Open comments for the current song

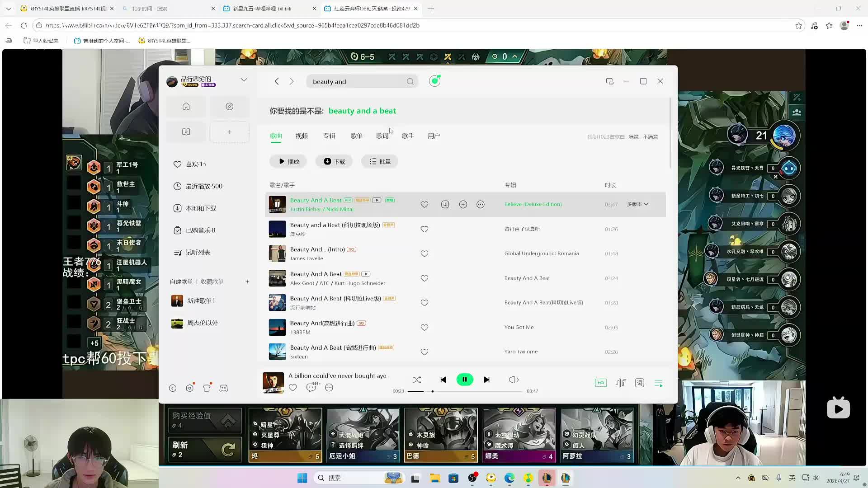tap(311, 388)
